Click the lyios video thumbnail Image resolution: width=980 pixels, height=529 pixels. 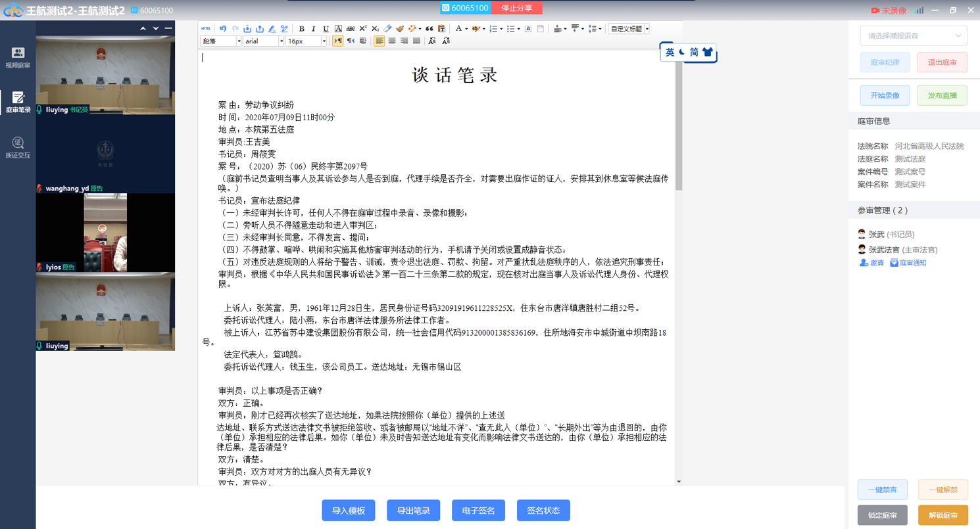(105, 233)
